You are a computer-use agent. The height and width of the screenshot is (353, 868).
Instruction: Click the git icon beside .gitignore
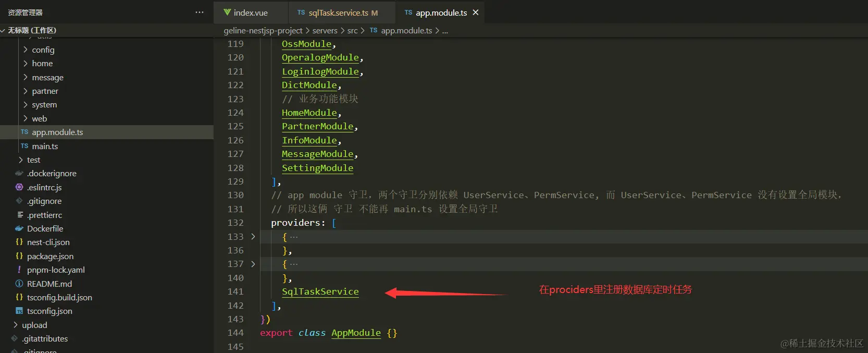point(19,201)
